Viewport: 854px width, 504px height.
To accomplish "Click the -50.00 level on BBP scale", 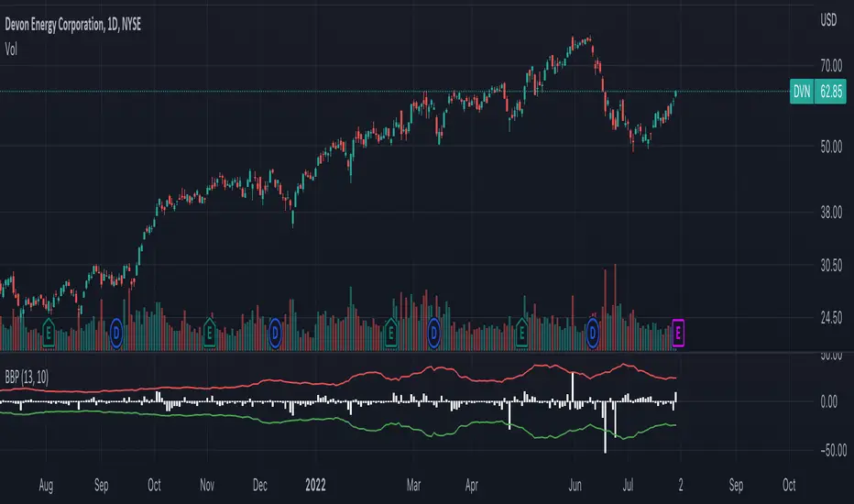I will (832, 451).
